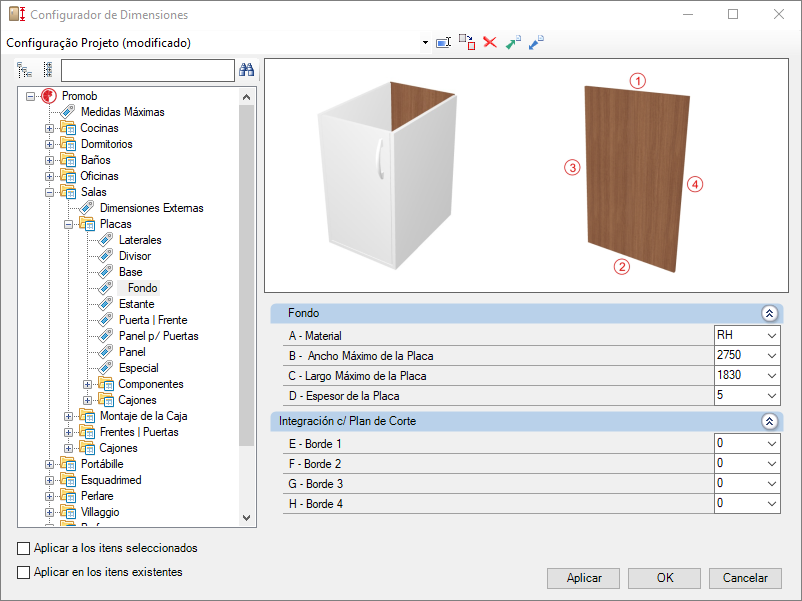Click the rename configuration icon
This screenshot has width=802, height=601.
tap(443, 42)
